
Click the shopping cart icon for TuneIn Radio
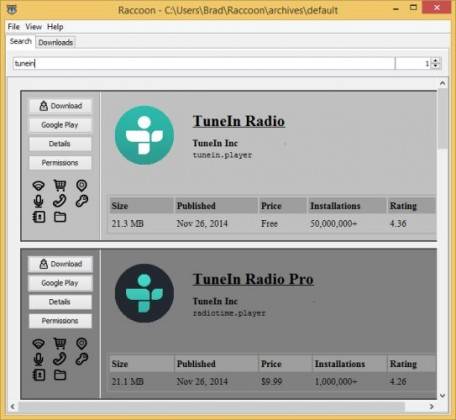(60, 185)
